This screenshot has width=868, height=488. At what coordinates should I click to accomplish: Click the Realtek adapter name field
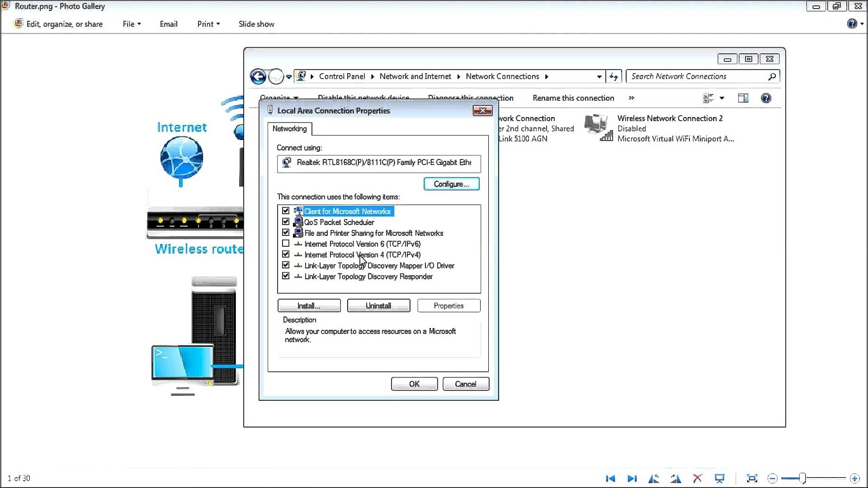click(379, 163)
